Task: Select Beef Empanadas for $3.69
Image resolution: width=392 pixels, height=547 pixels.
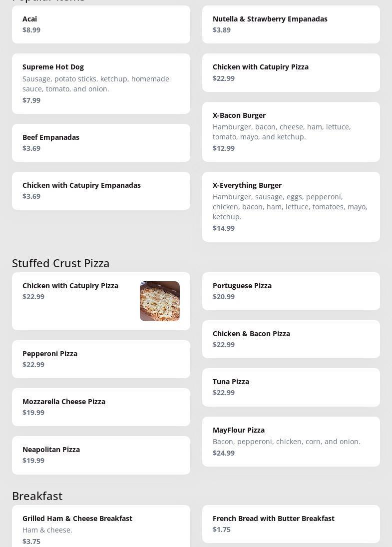Action: (x=101, y=143)
